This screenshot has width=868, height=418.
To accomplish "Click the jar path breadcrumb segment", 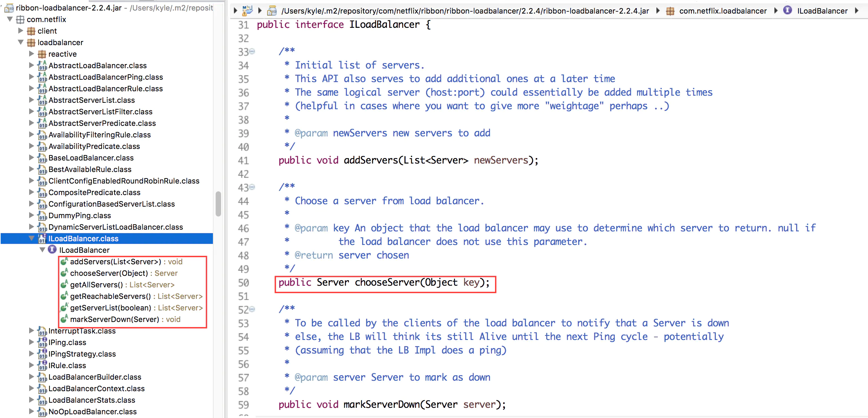I will pos(465,11).
